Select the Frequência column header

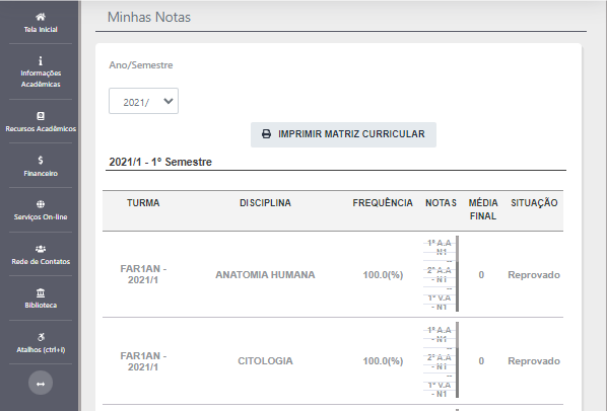pos(382,203)
